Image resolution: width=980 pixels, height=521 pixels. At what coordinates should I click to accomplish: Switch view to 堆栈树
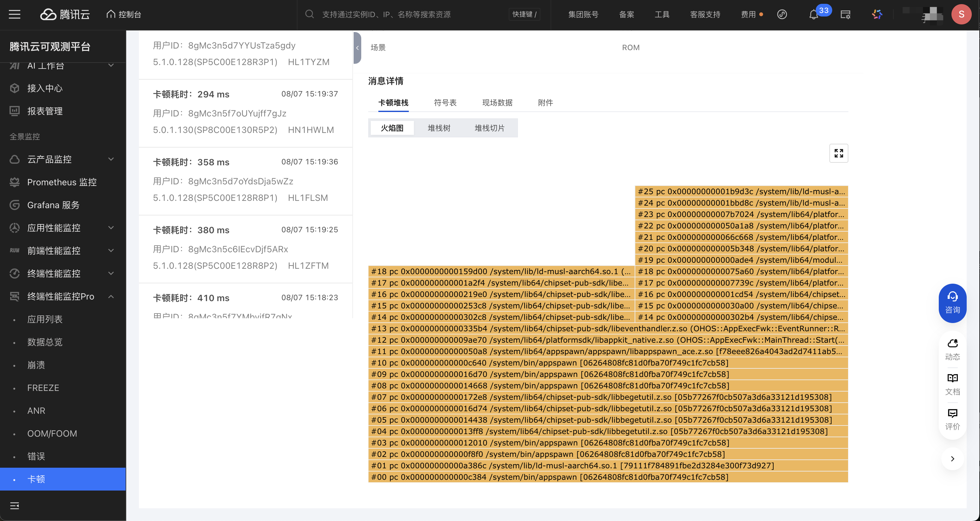click(x=439, y=128)
